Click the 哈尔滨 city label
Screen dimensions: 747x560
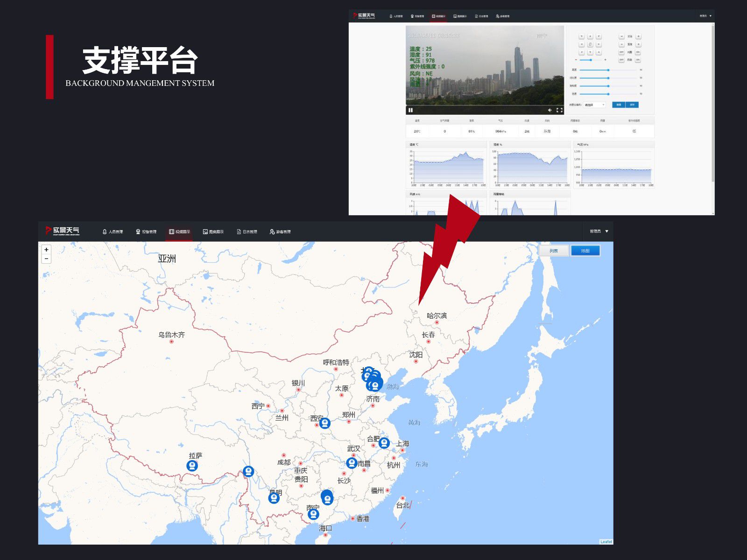coord(437,316)
